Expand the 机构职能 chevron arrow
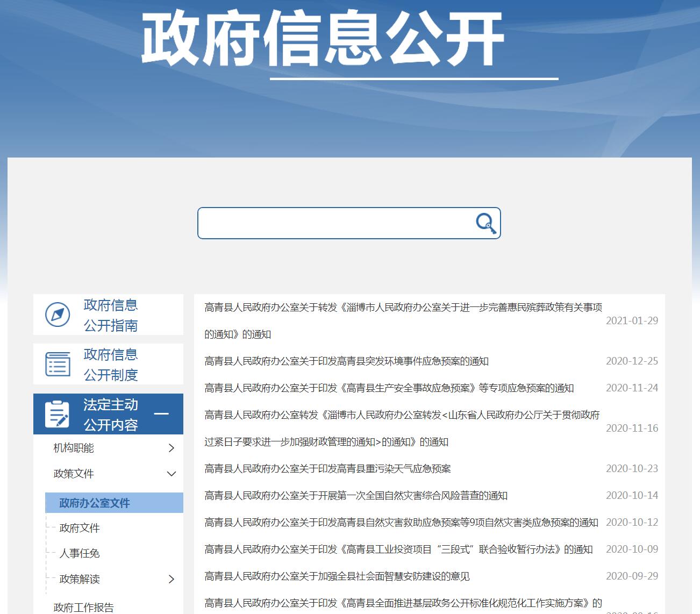700x614 pixels. 172,448
